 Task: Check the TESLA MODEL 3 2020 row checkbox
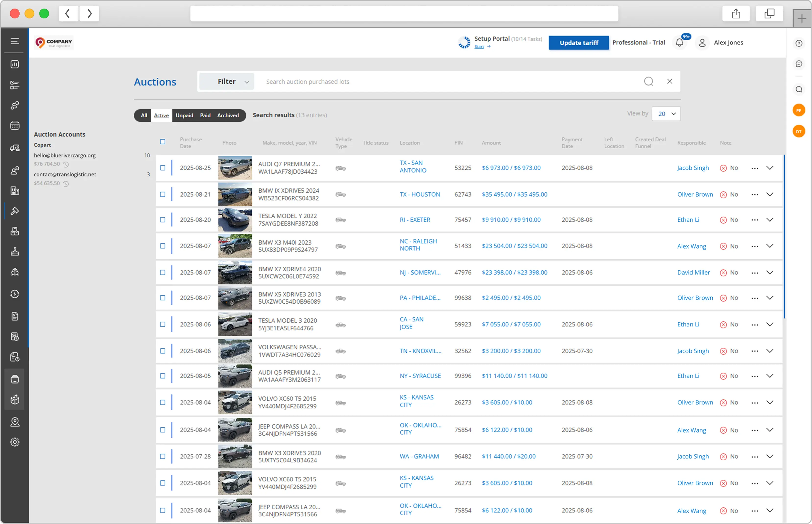click(x=163, y=325)
